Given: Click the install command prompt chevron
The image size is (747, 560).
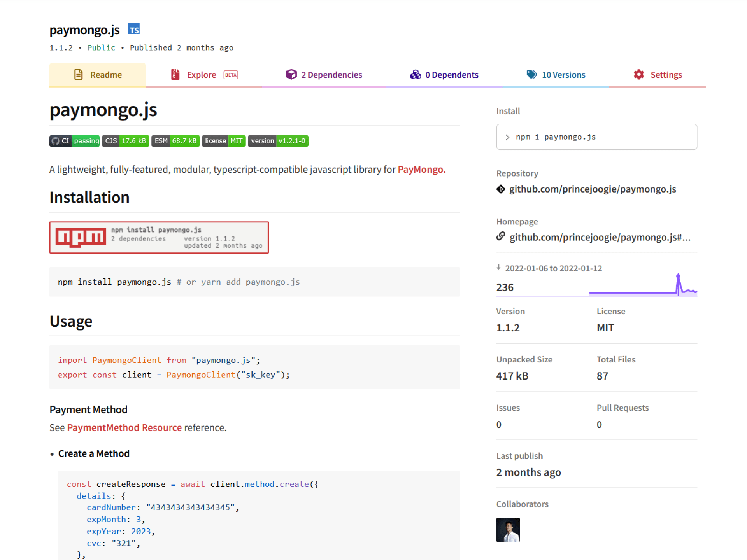Looking at the screenshot, I should pos(507,137).
